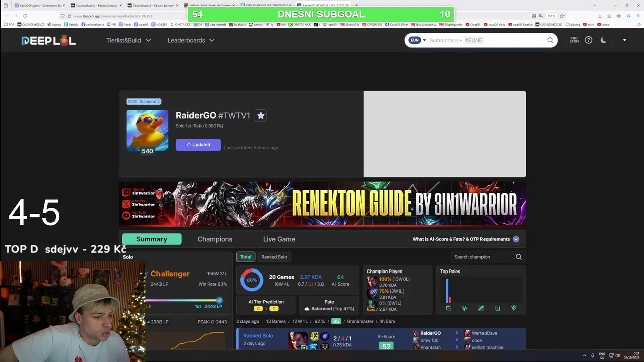Viewport: 644px width, 362px height.
Task: Click the help question mark icon
Action: [x=589, y=40]
